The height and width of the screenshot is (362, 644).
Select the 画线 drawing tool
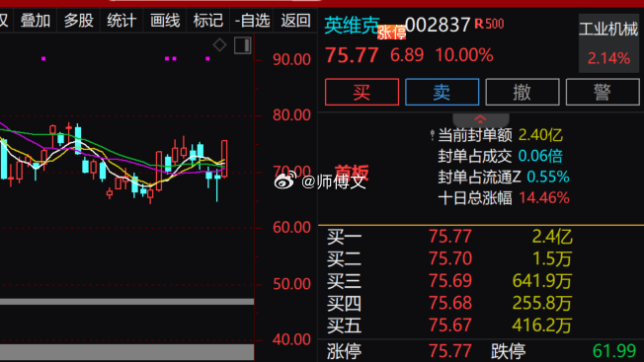(x=165, y=20)
